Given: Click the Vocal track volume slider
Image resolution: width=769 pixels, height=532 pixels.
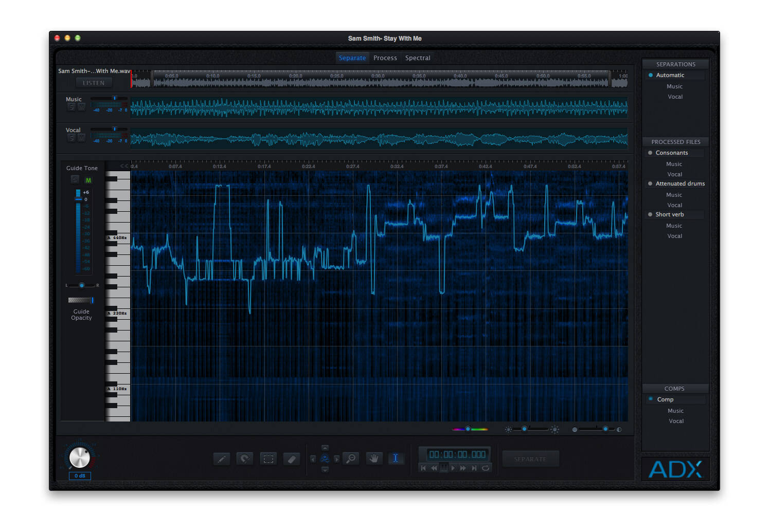Looking at the screenshot, I should [109, 129].
